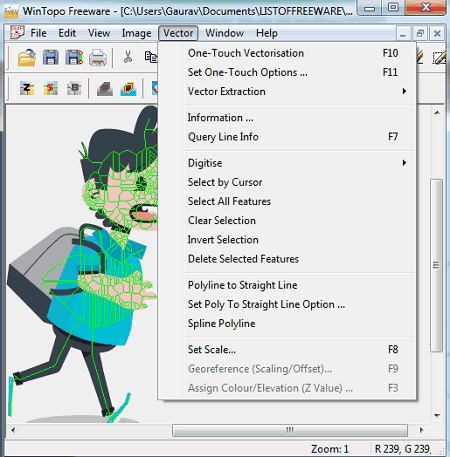Choose Delete Selected Features
450x457 pixels.
coord(287,259)
